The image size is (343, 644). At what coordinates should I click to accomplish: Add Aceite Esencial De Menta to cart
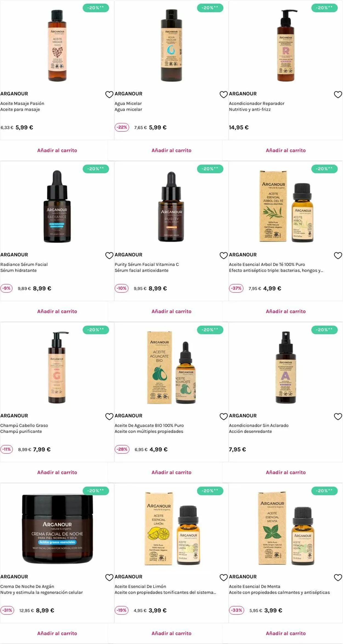coord(286,633)
